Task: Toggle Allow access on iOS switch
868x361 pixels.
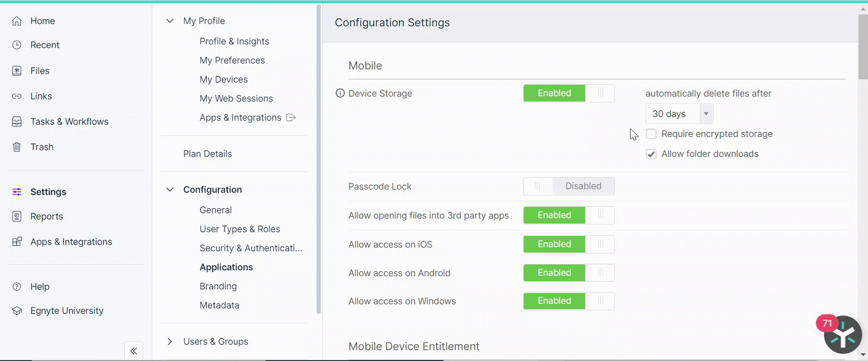Action: 569,244
